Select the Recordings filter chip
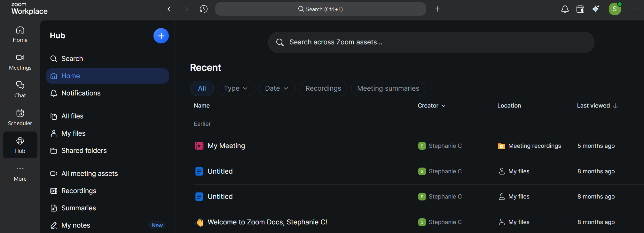Viewport: 644px width, 233px height. click(x=323, y=88)
